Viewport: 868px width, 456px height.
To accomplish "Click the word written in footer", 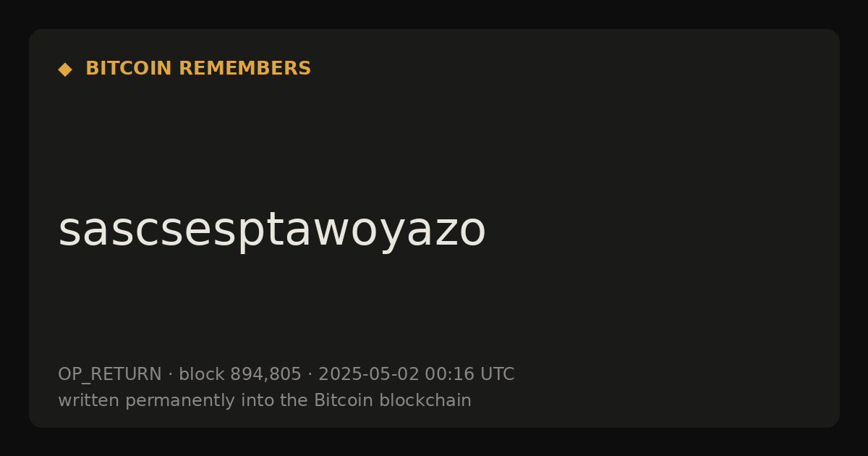I will [x=89, y=400].
